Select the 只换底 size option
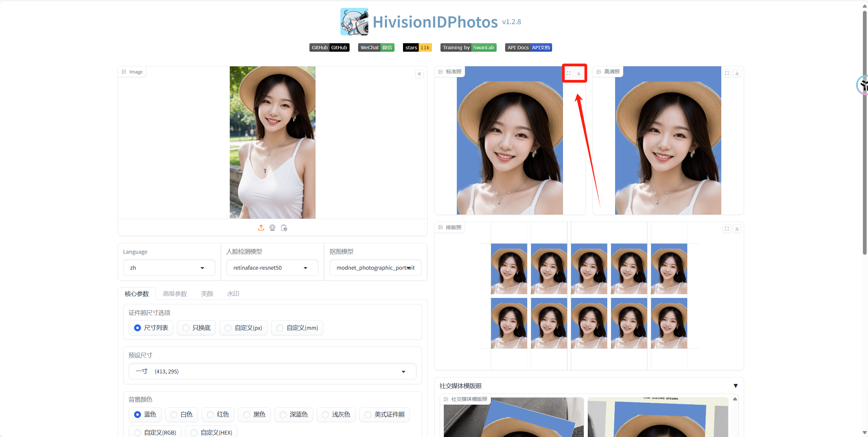 point(196,328)
